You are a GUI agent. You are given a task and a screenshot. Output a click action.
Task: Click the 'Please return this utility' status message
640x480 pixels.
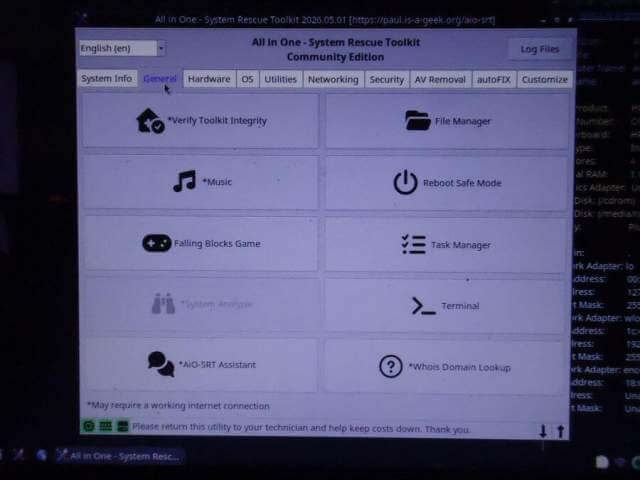[301, 428]
